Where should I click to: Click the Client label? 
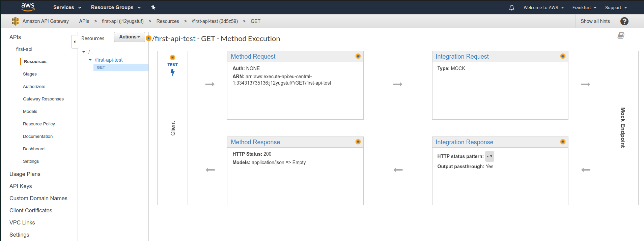173,128
